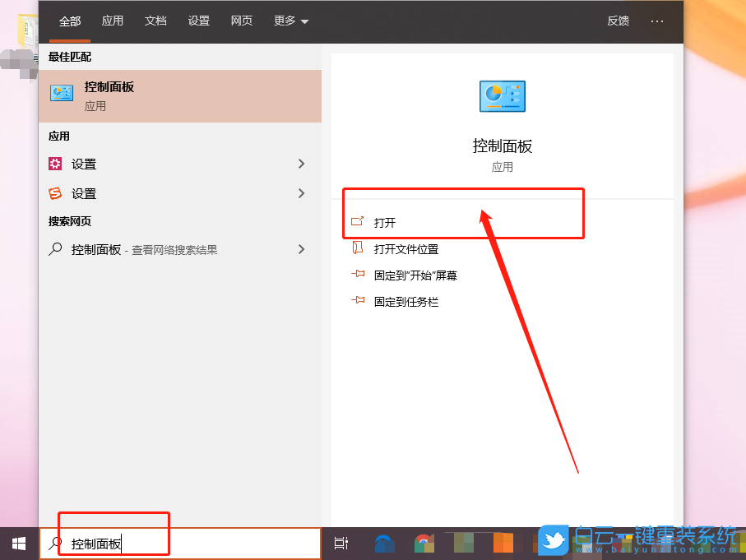Select the 应用 tab
The width and height of the screenshot is (746, 560).
point(113,21)
